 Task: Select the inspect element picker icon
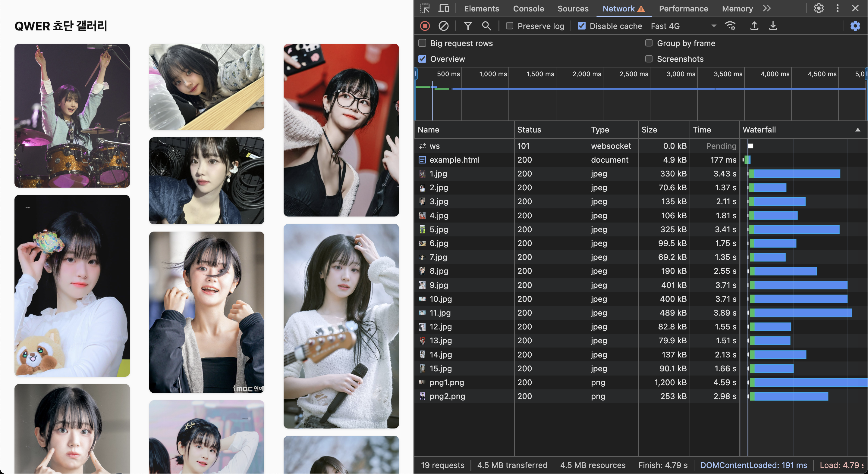(x=425, y=8)
